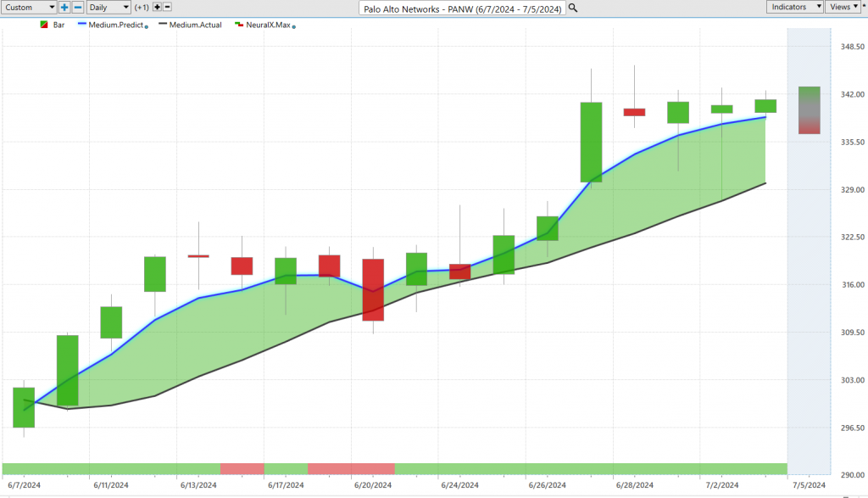Click the 322.50 price axis label

coord(853,237)
